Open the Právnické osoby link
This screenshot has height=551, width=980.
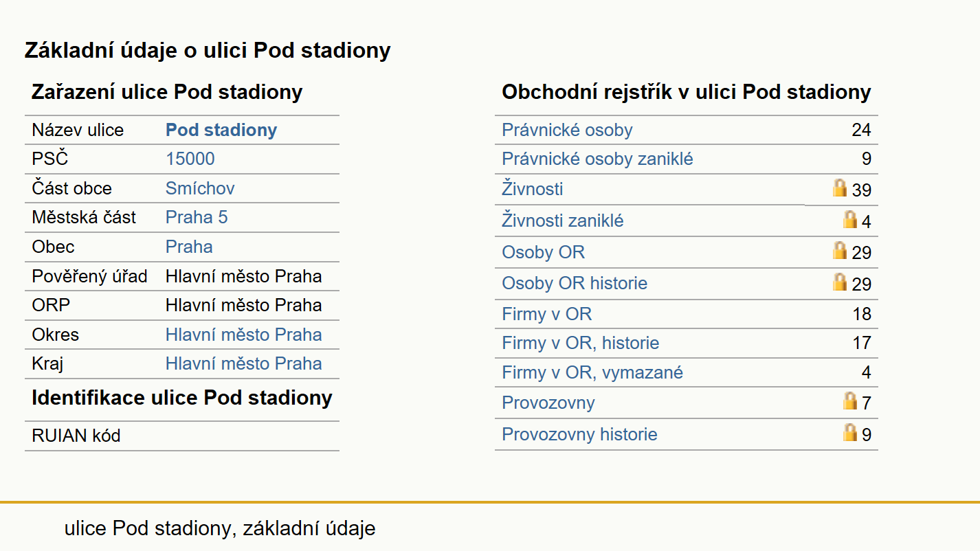point(567,131)
